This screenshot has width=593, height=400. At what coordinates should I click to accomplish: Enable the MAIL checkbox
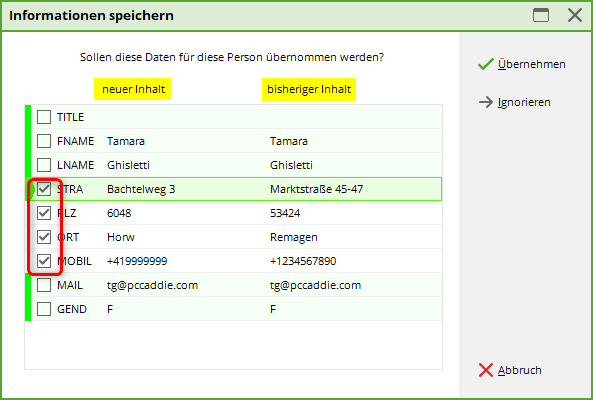click(x=44, y=285)
